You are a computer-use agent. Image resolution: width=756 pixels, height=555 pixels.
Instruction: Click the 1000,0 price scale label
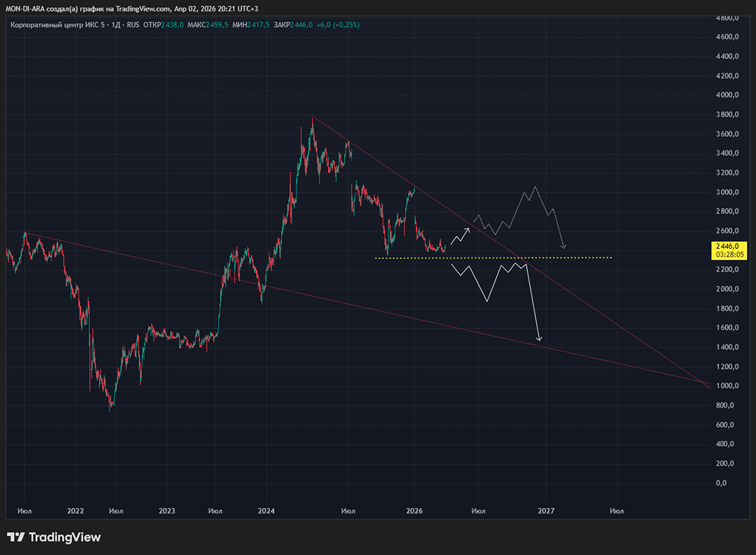[x=727, y=386]
